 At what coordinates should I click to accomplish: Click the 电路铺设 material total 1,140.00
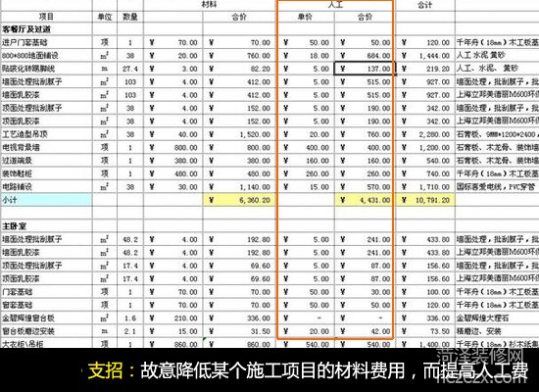coord(239,187)
